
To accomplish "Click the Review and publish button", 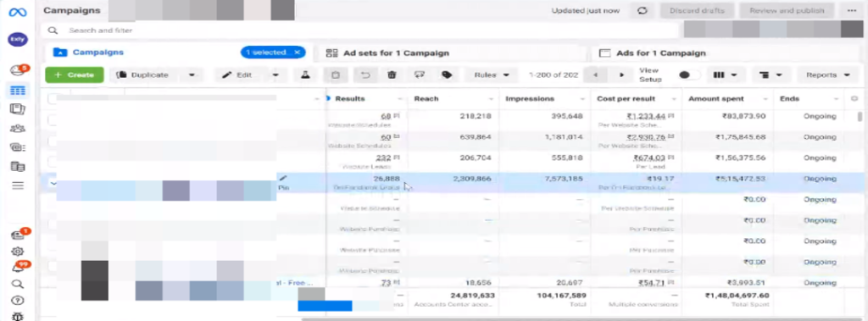I will click(787, 10).
